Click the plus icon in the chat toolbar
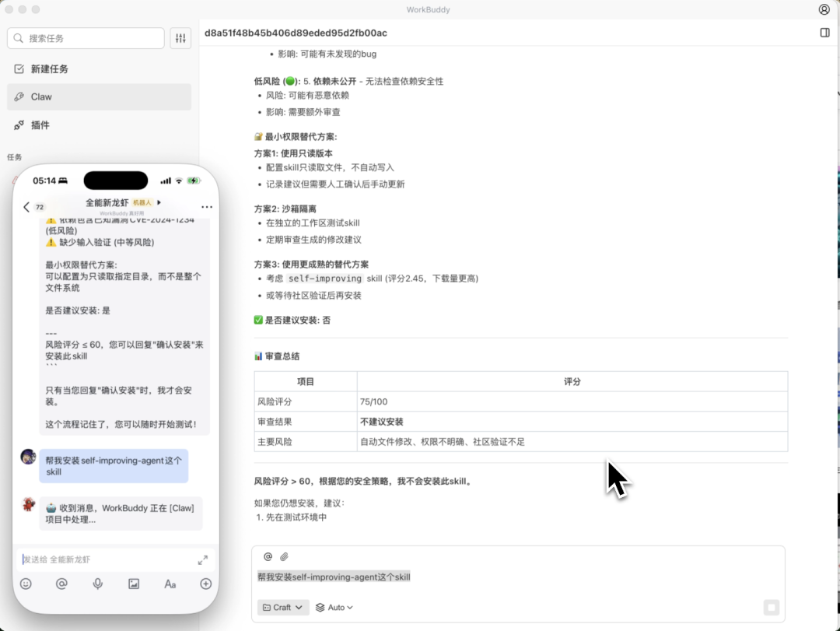 205,584
